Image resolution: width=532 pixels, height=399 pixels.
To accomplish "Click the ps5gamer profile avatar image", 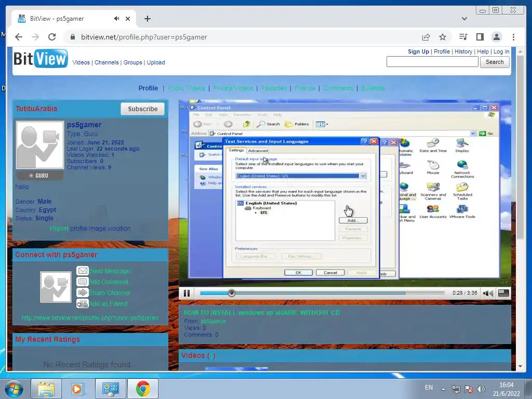I will pos(40,145).
